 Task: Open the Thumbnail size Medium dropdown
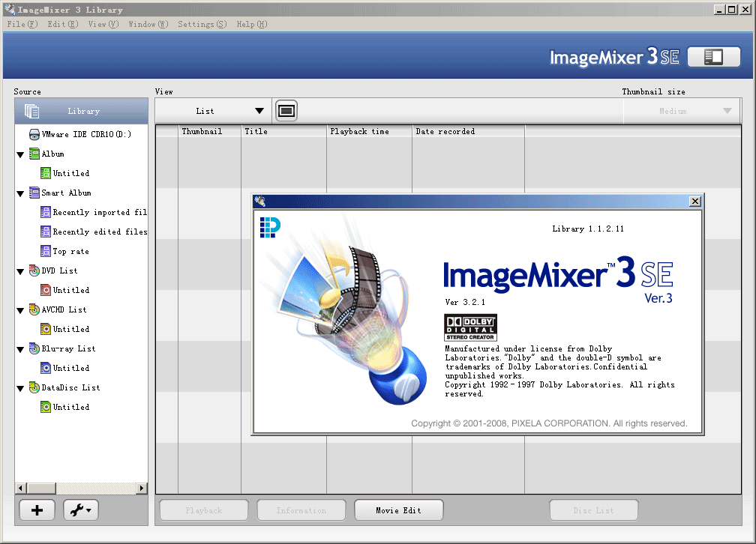tap(681, 111)
